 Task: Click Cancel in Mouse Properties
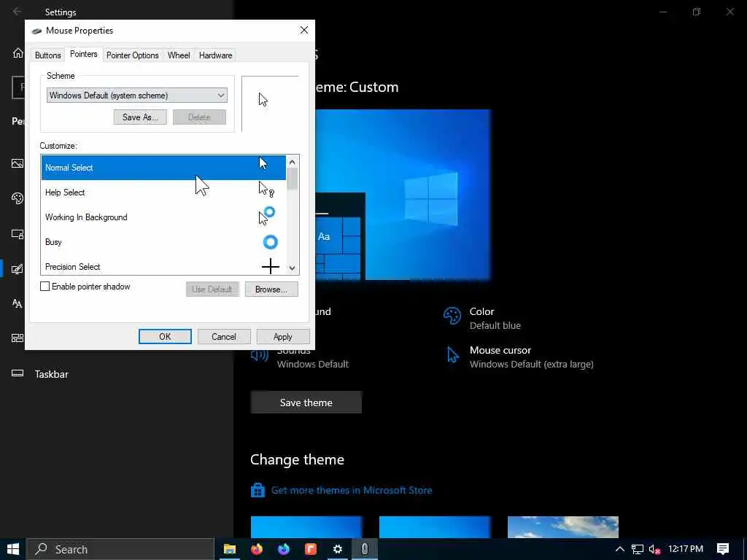click(223, 337)
